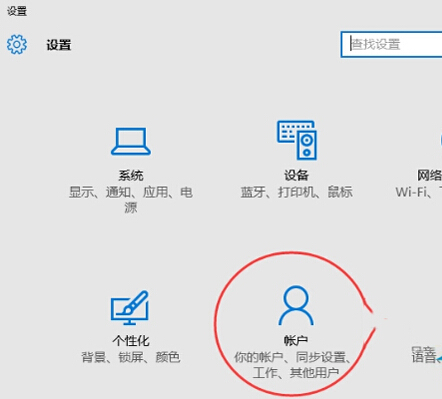The image size is (442, 399).
Task: Select the 帐户 category label
Action: pos(296,340)
